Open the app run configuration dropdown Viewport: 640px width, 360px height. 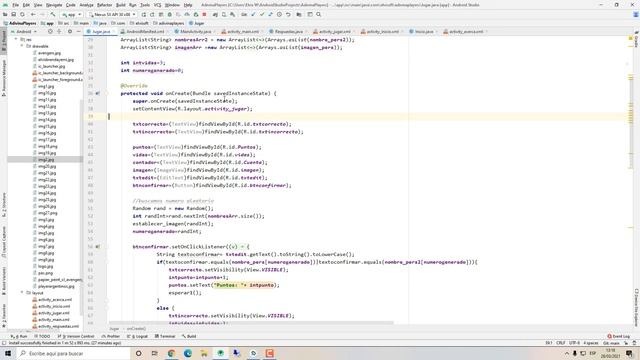[71, 14]
